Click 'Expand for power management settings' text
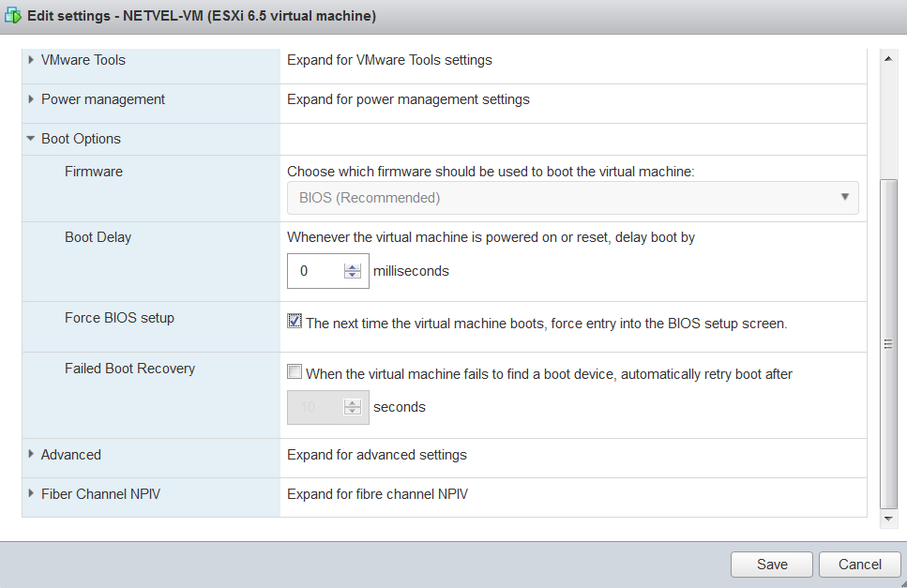This screenshot has height=588, width=907. point(408,99)
